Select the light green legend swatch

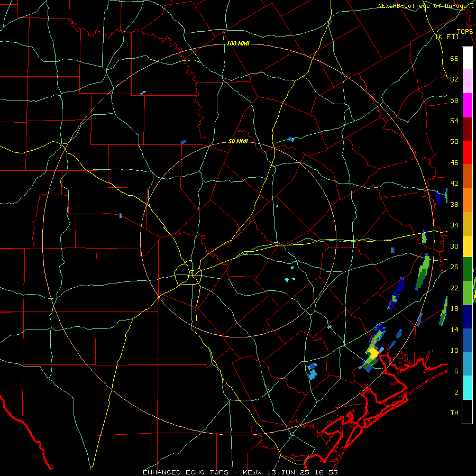point(467,292)
